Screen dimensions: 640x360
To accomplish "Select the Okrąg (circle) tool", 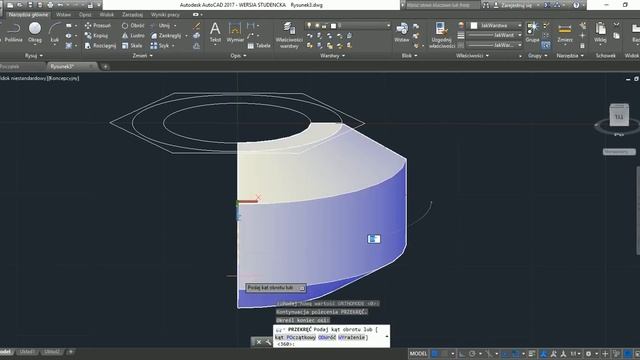I will coord(35,33).
